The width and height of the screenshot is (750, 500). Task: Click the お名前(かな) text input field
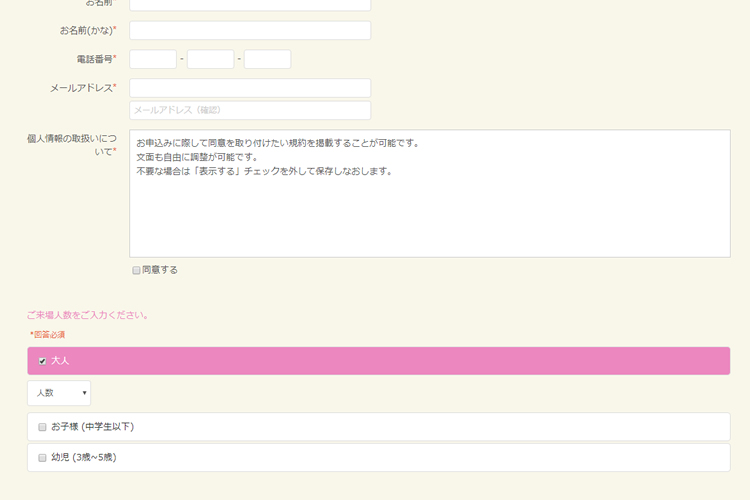(x=250, y=30)
